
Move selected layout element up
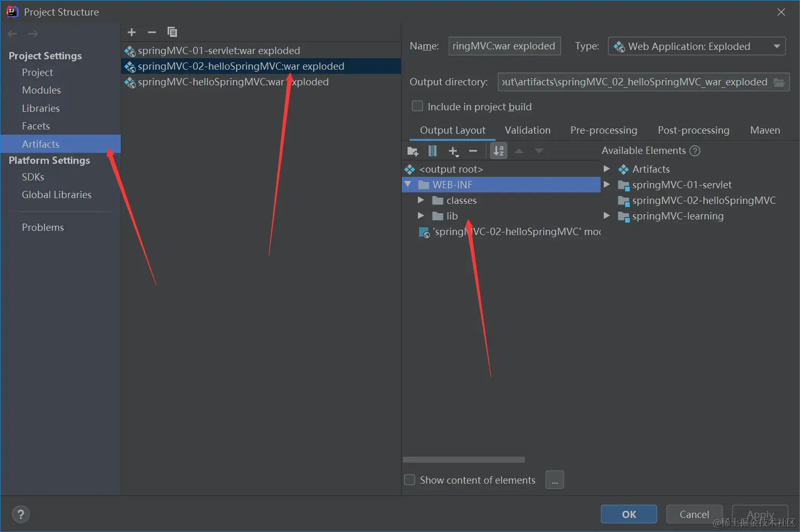(519, 151)
